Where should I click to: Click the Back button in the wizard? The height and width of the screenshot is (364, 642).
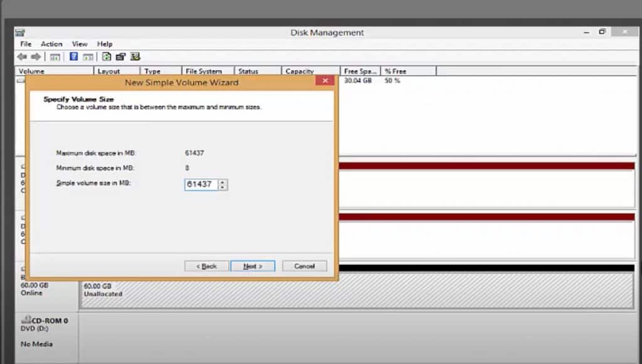(x=206, y=266)
